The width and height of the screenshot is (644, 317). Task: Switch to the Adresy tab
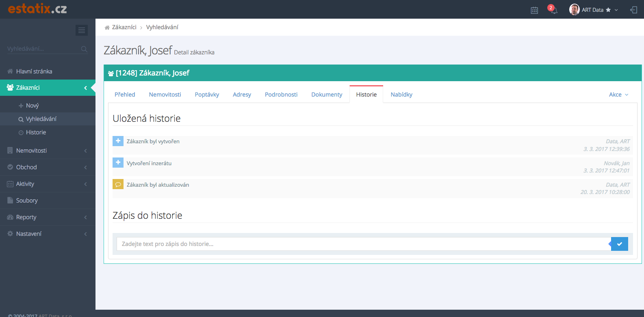click(x=242, y=95)
